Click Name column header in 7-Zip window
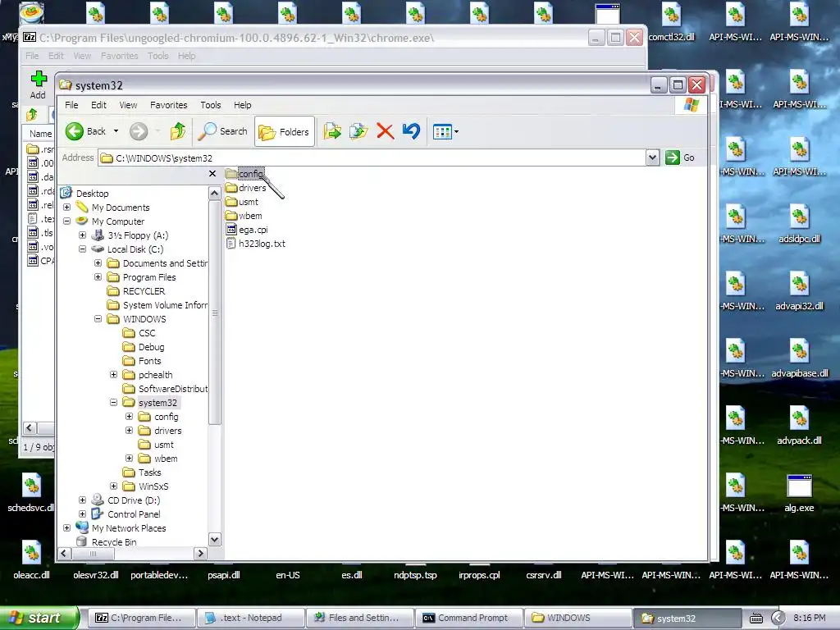The height and width of the screenshot is (630, 840). point(39,134)
